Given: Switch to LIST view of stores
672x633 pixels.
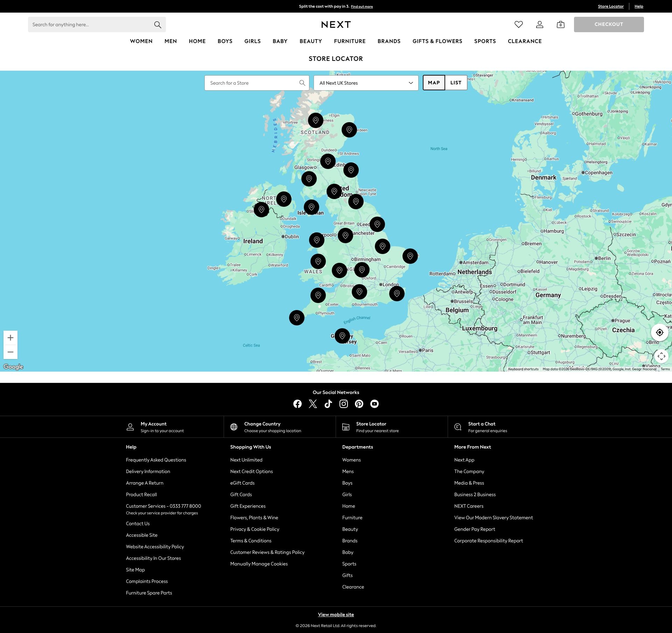Looking at the screenshot, I should 455,83.
